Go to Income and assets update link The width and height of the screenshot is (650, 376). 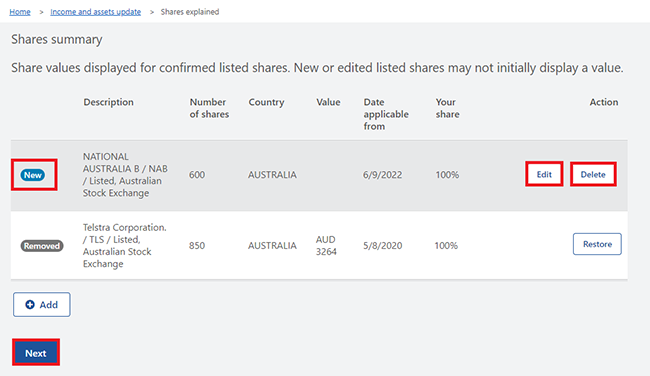coord(96,12)
